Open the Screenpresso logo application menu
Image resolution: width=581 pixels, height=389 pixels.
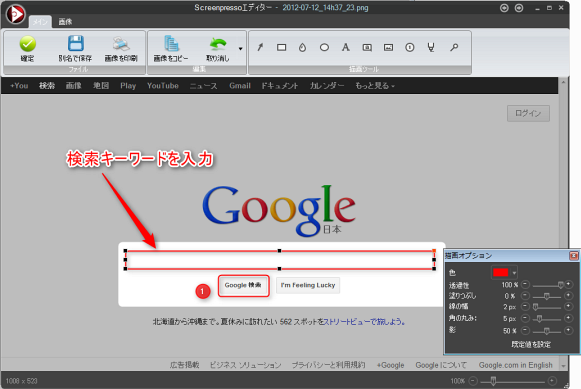[16, 14]
